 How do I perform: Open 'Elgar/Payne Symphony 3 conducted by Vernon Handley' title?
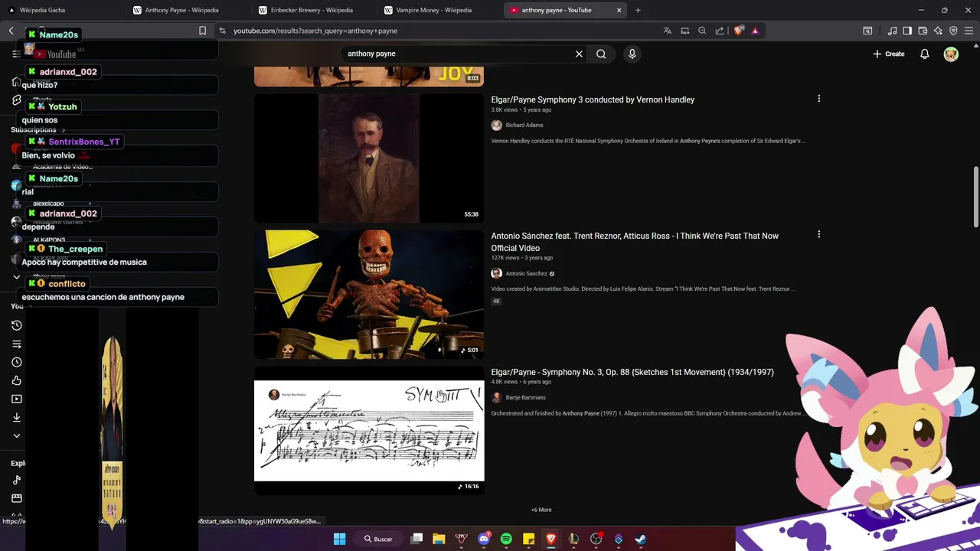(593, 99)
